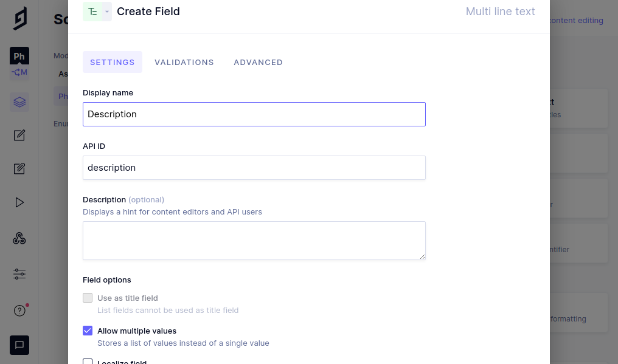Focus the API ID input field
Image resolution: width=618 pixels, height=364 pixels.
[x=254, y=168]
